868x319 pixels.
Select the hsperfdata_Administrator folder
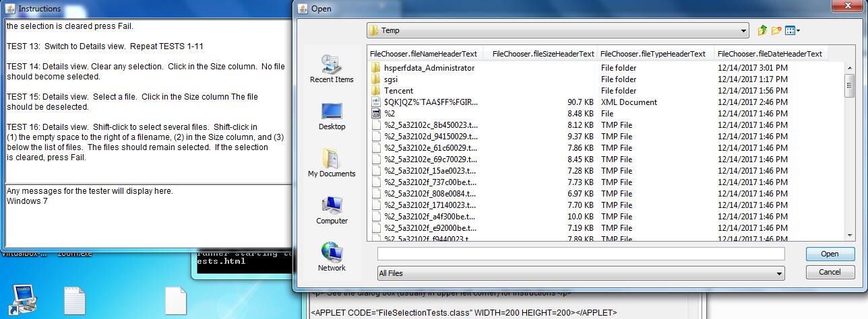coord(429,68)
